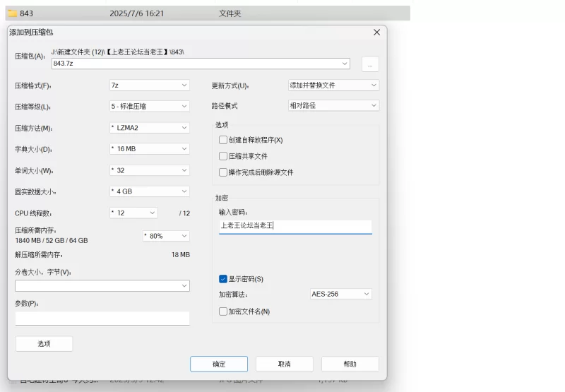Check the 压缩共享文件 option
This screenshot has height=392, width=565.
point(223,156)
